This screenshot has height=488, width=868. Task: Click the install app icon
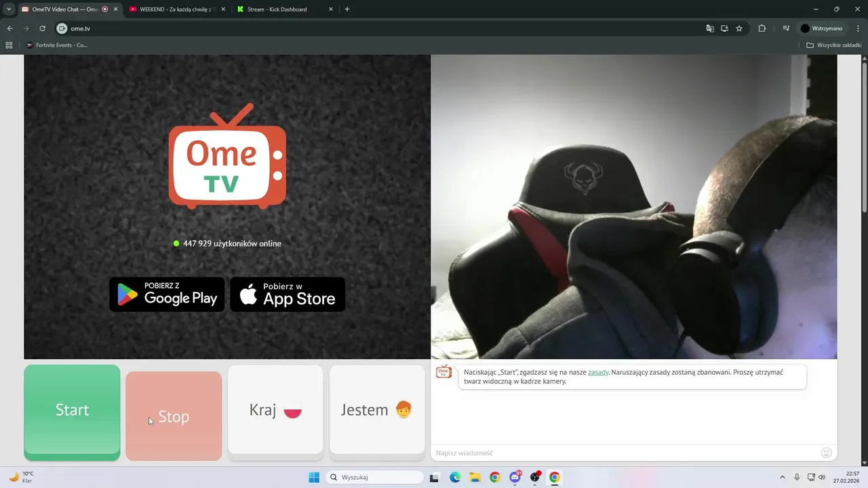tap(725, 28)
